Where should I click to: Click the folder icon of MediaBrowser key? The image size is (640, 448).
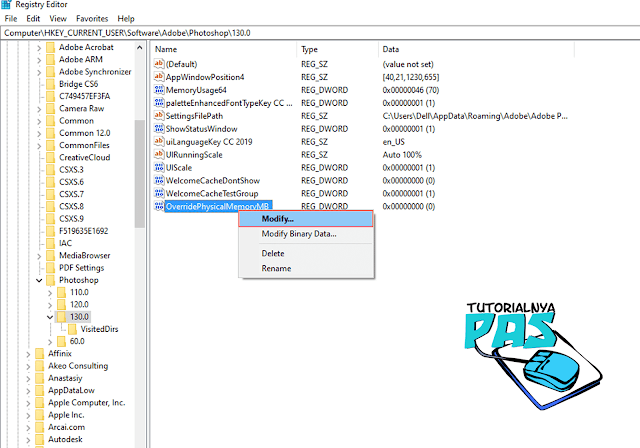[x=51, y=256]
